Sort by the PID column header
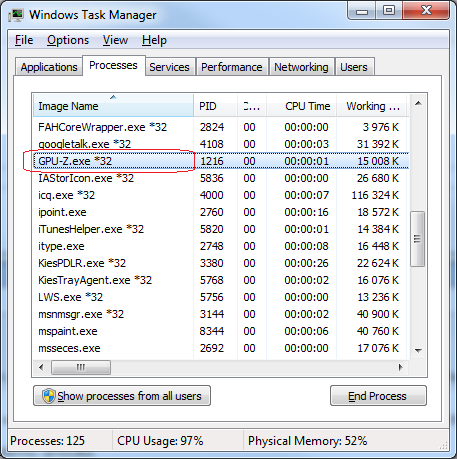 coord(215,106)
